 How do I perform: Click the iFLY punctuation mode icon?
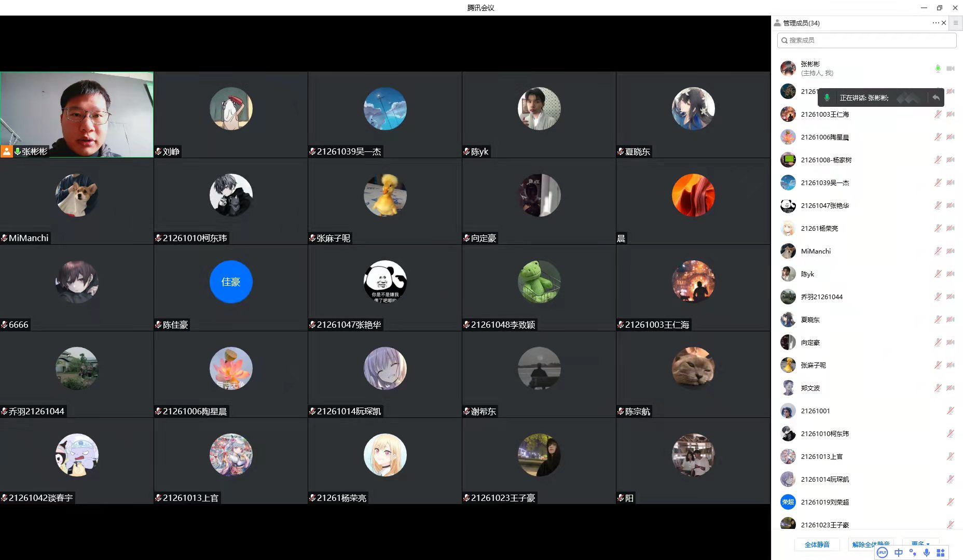913,553
